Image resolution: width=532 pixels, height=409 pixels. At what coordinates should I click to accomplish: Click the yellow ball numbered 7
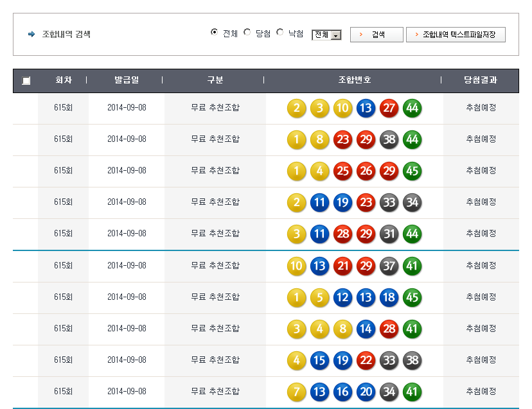click(x=297, y=391)
